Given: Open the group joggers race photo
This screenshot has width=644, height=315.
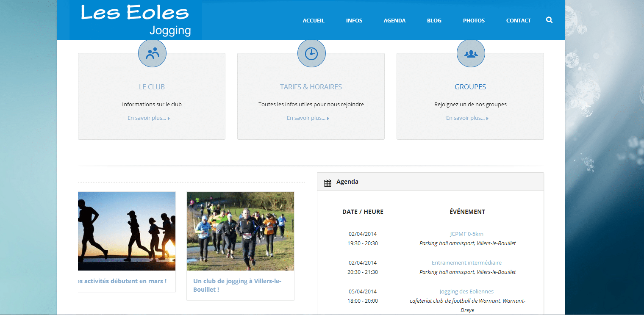Looking at the screenshot, I should 240,231.
